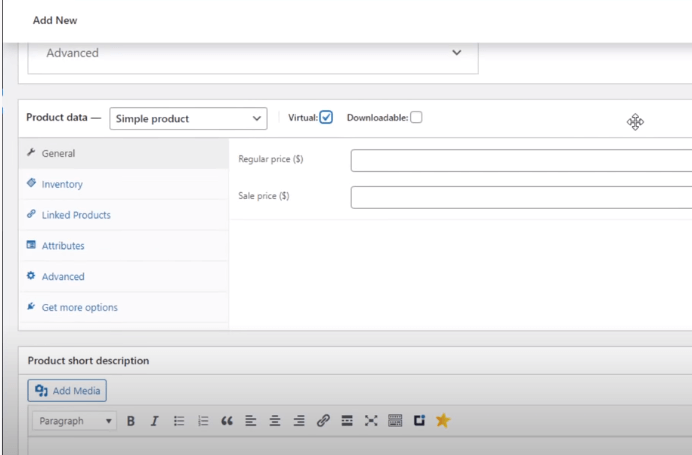Open the Simple product type dropdown
Viewport: 692px width, 455px height.
pyautogui.click(x=188, y=119)
